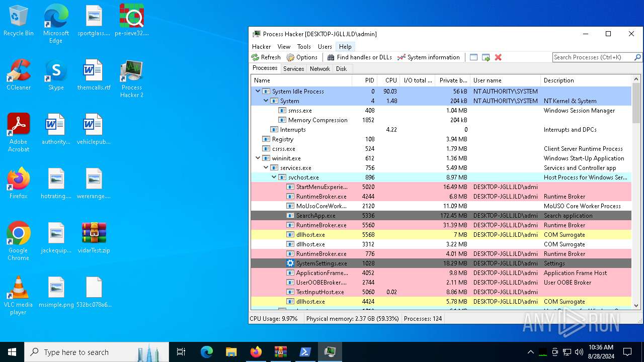Select VLC media player desktop shortcut
The image size is (644, 362).
pyautogui.click(x=19, y=296)
